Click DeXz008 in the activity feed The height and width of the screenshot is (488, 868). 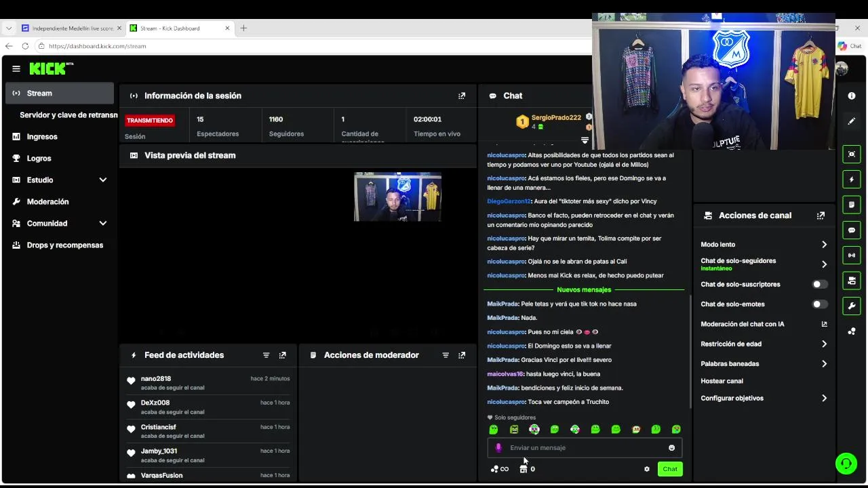[x=155, y=403]
